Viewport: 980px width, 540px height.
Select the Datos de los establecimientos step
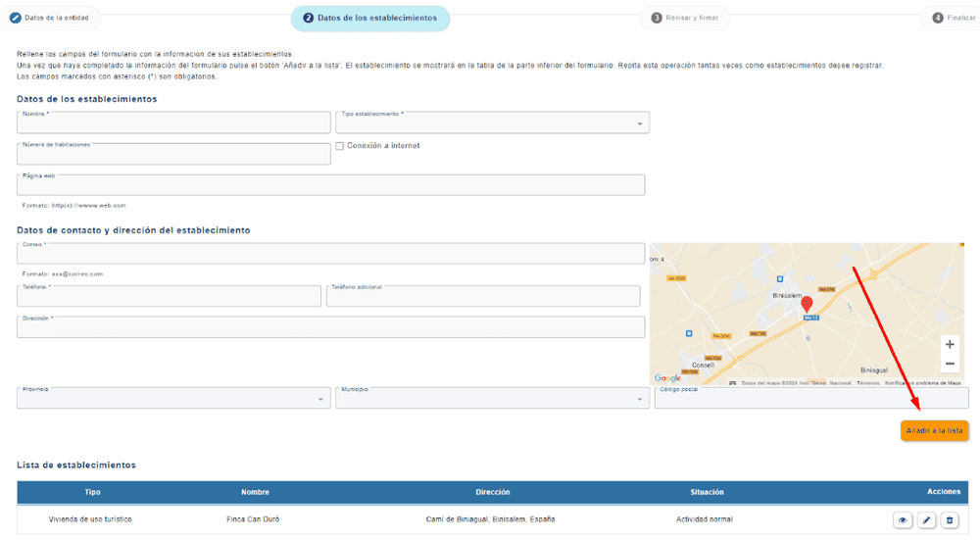click(370, 18)
